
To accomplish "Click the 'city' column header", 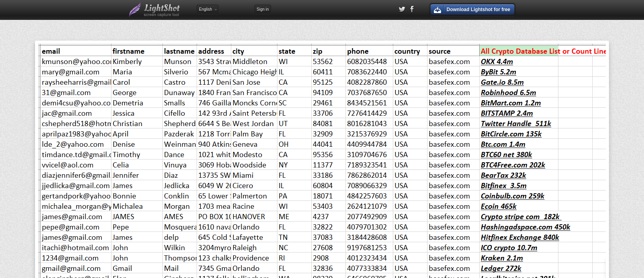I will point(254,51).
